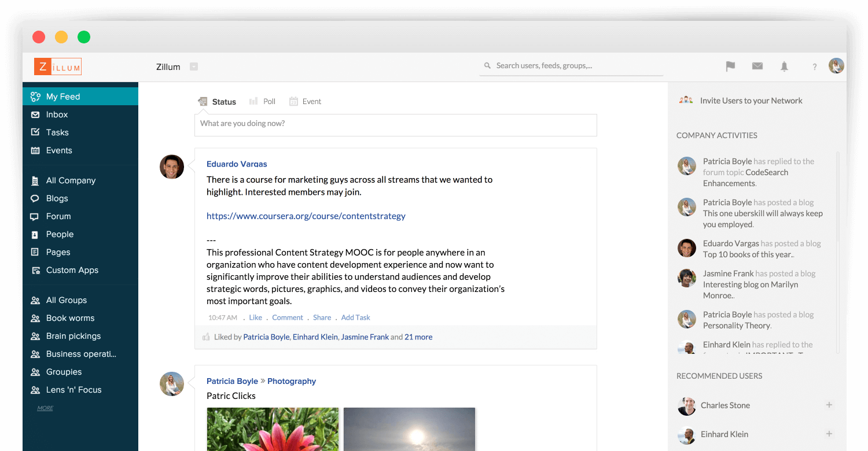
Task: Click Invite Users to your Network
Action: 751,101
